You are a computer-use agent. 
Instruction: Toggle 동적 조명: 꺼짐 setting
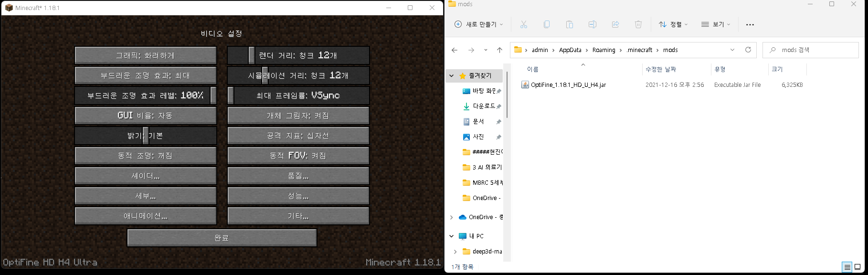click(146, 156)
